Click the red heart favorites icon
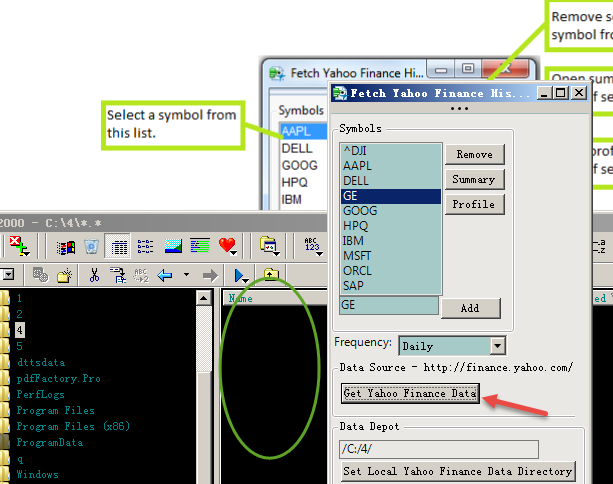The height and width of the screenshot is (484, 613). (227, 245)
